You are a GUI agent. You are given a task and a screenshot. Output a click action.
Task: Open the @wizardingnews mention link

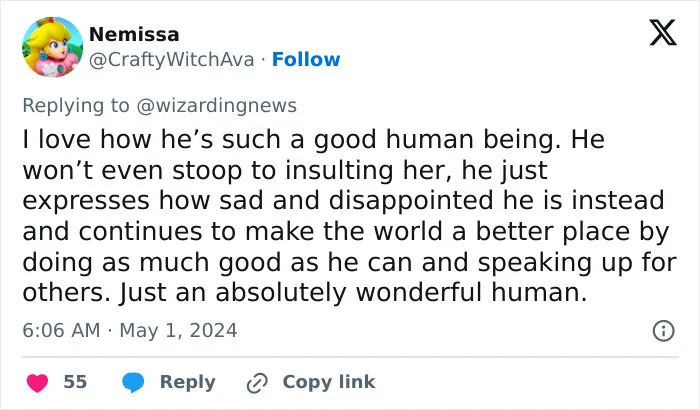pyautogui.click(x=217, y=106)
